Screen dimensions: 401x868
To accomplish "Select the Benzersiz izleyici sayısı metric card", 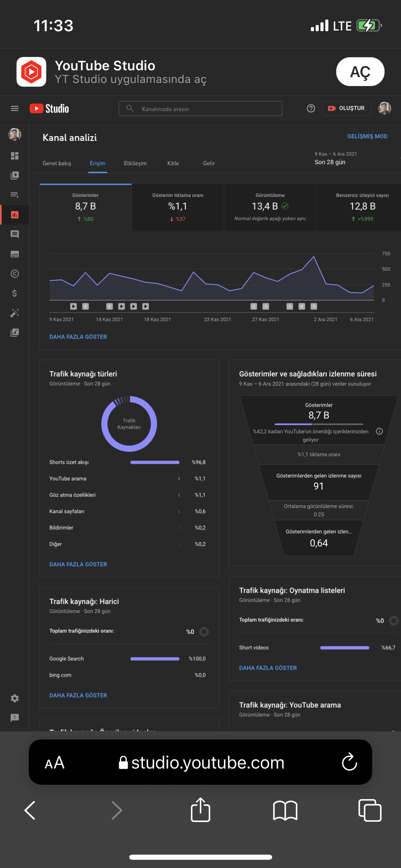I will (359, 207).
